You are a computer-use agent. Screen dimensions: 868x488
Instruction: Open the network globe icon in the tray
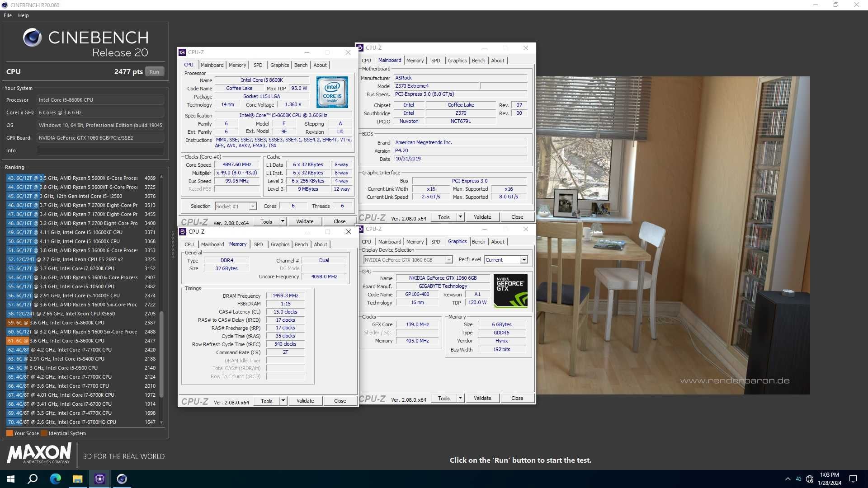point(810,479)
